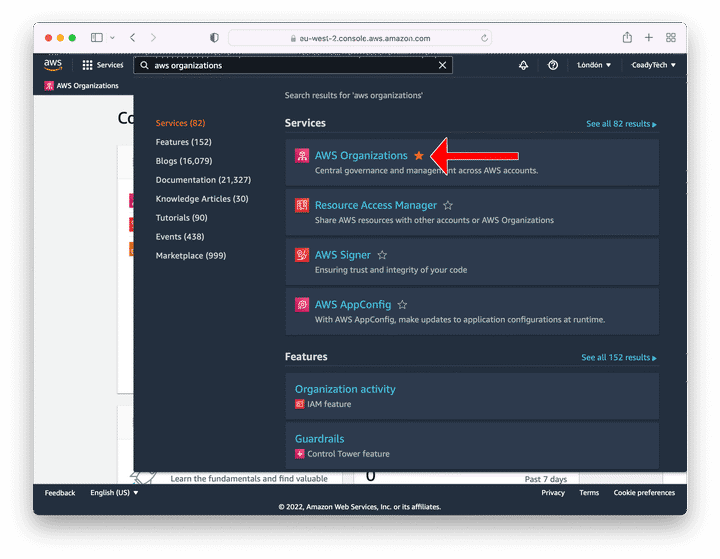
Task: Favorite AWS Signer with its star
Action: click(382, 255)
